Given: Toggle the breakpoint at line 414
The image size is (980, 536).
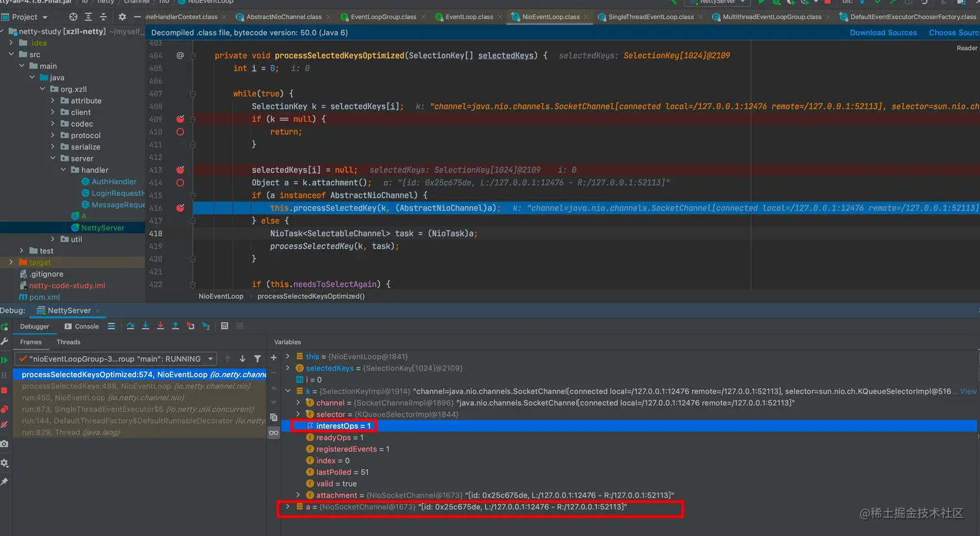Looking at the screenshot, I should pos(180,183).
